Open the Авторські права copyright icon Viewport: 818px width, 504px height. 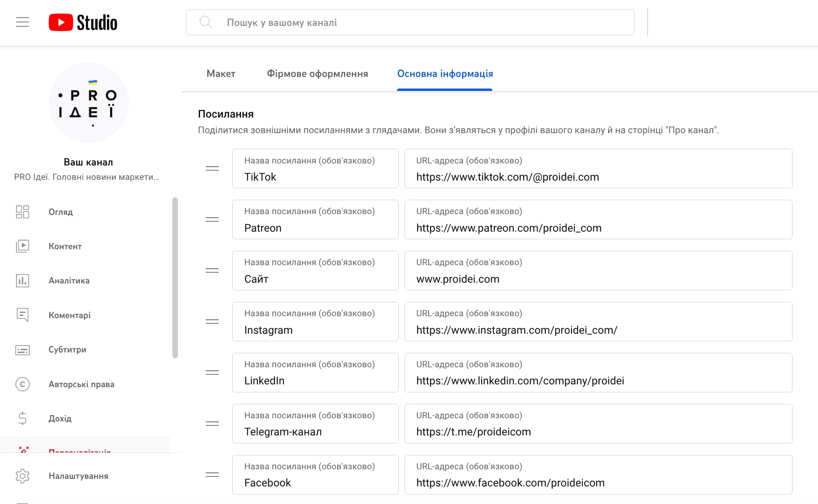(22, 384)
